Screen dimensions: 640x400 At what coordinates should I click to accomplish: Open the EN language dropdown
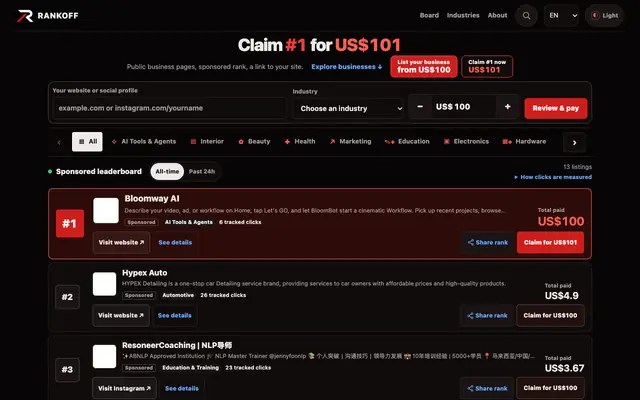pyautogui.click(x=561, y=16)
